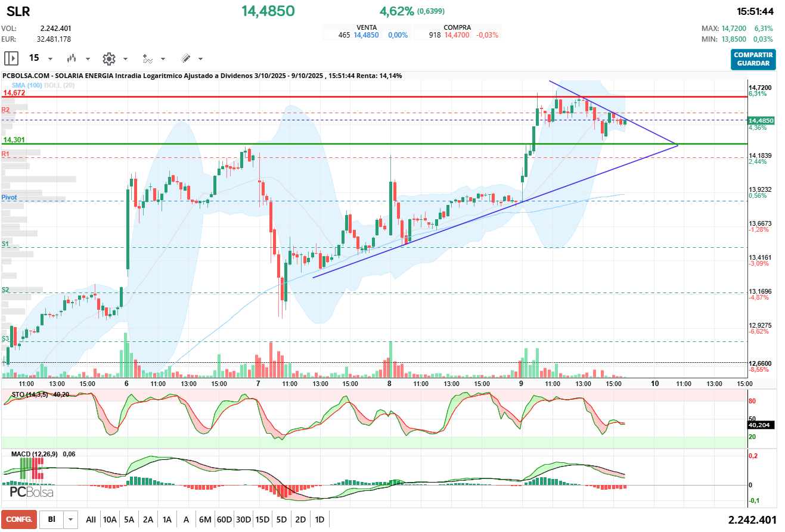Click the PCBolsa logo watermark
This screenshot has height=532, width=785.
32,492
